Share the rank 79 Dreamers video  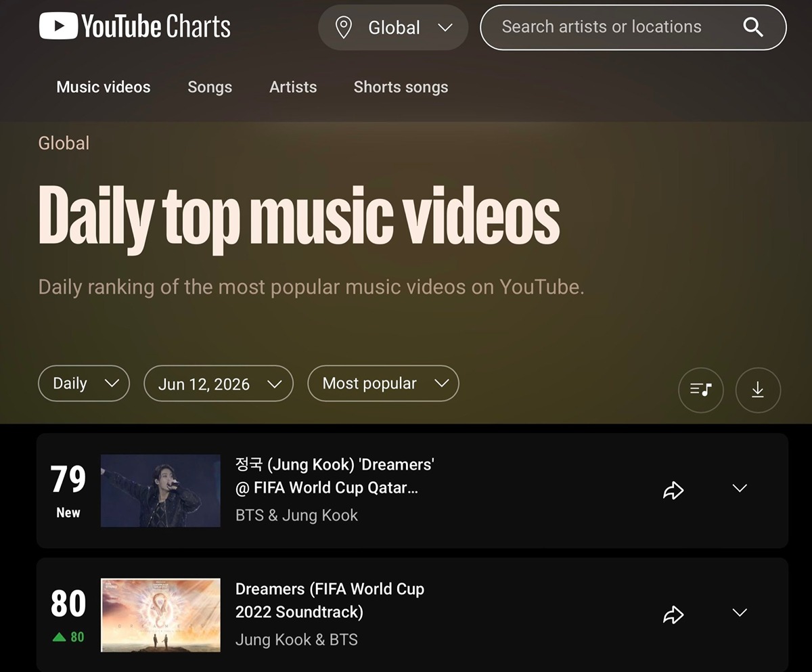(x=673, y=490)
